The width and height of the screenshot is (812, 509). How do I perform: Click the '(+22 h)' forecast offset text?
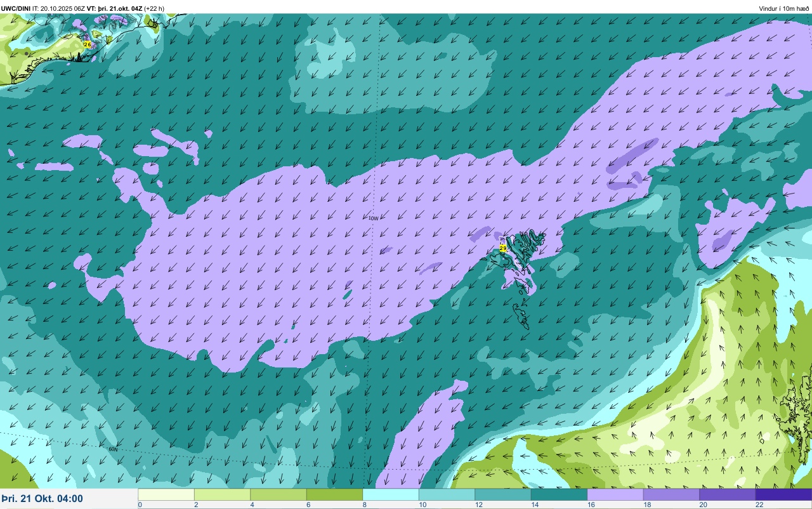[x=154, y=8]
